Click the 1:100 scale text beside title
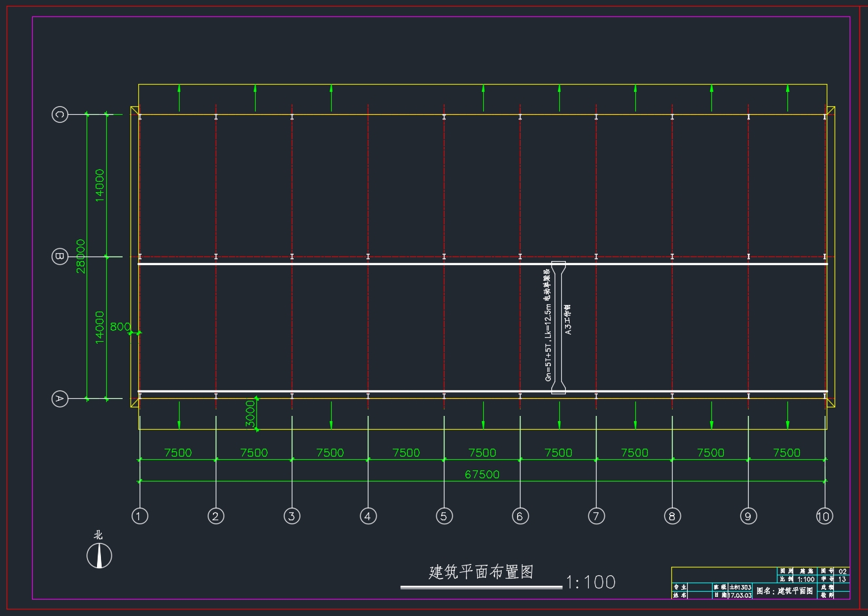 [591, 582]
